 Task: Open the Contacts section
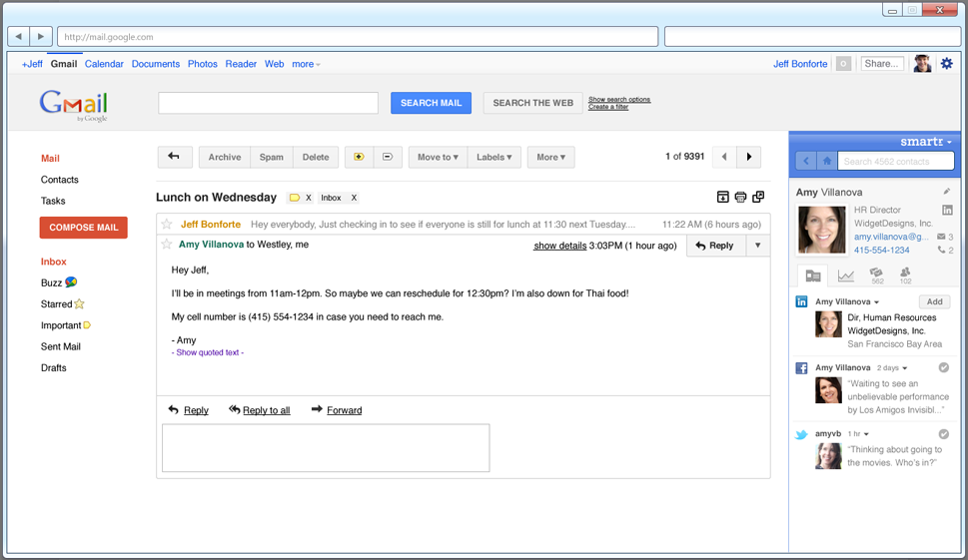click(x=59, y=180)
